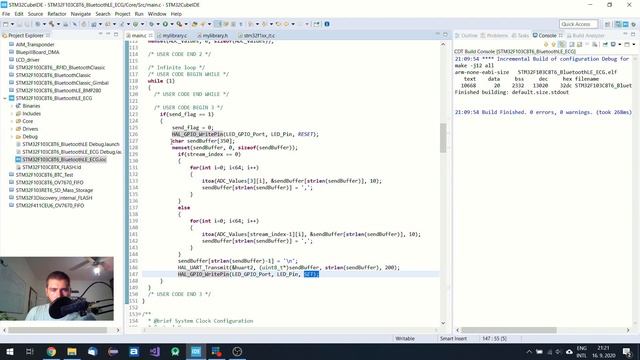Screen dimensions: 640x360
Task: Open the Window menu
Action: tap(157, 14)
